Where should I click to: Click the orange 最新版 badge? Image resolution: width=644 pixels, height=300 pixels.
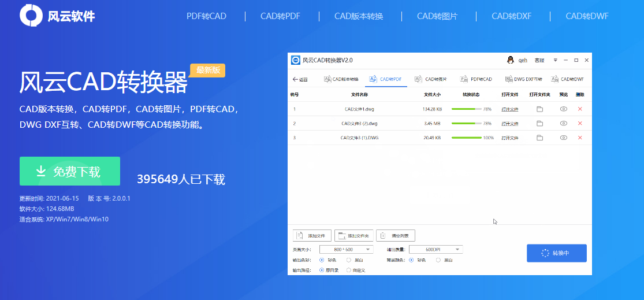click(x=208, y=71)
